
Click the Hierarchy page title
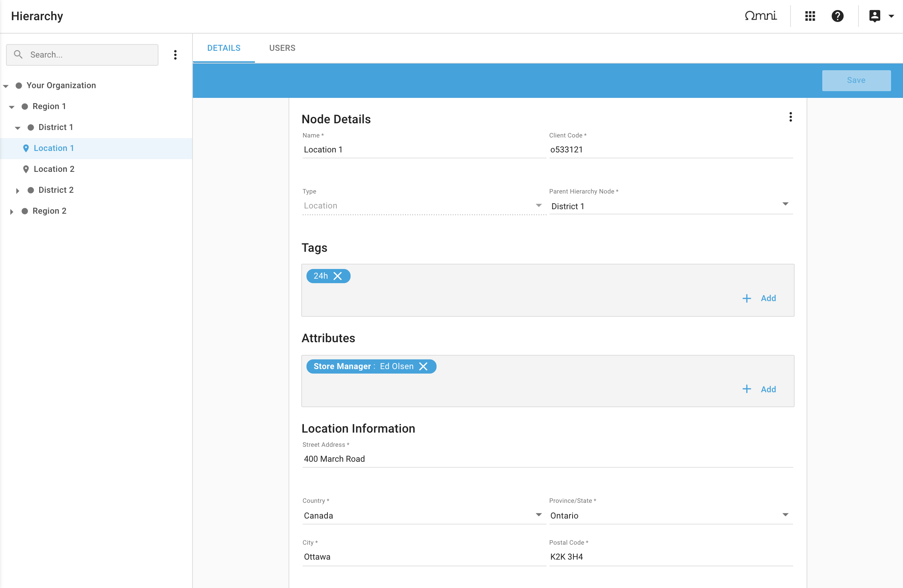coord(37,16)
